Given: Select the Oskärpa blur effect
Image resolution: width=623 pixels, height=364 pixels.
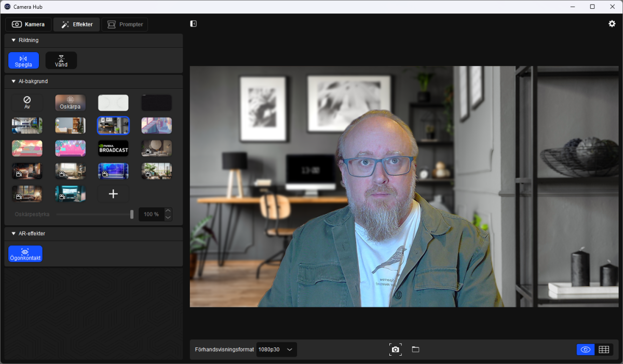Looking at the screenshot, I should (x=70, y=102).
